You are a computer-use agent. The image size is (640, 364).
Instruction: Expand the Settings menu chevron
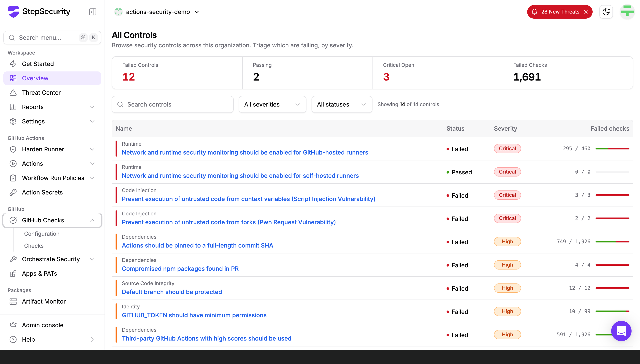pyautogui.click(x=92, y=121)
